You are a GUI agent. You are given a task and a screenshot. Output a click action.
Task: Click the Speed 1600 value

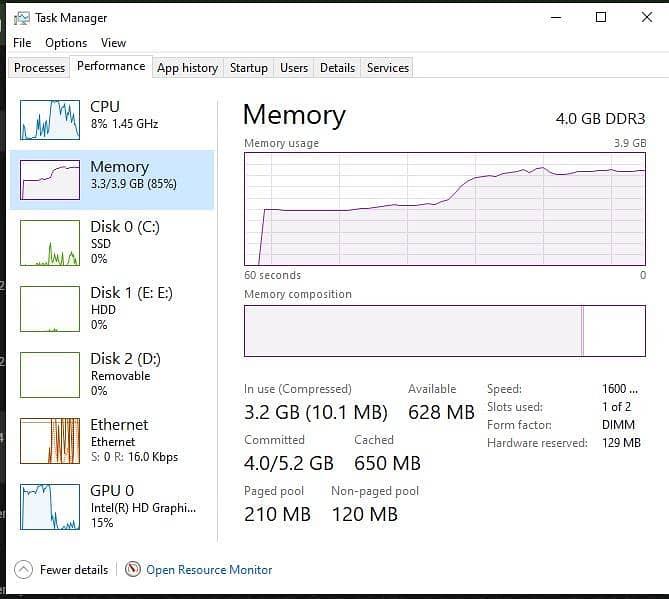(x=620, y=389)
